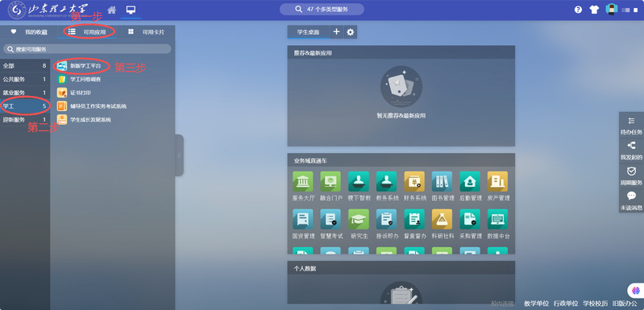
Task: Click the help question mark icon
Action: point(578,10)
